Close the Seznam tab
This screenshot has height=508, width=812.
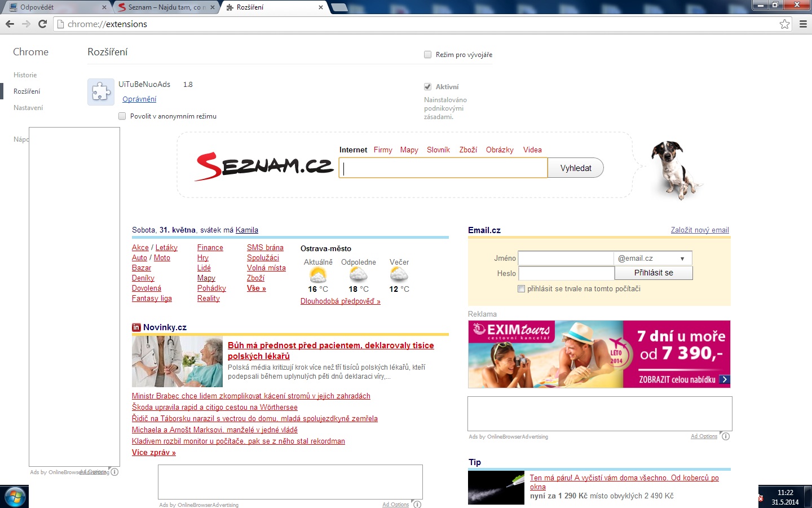(x=213, y=7)
